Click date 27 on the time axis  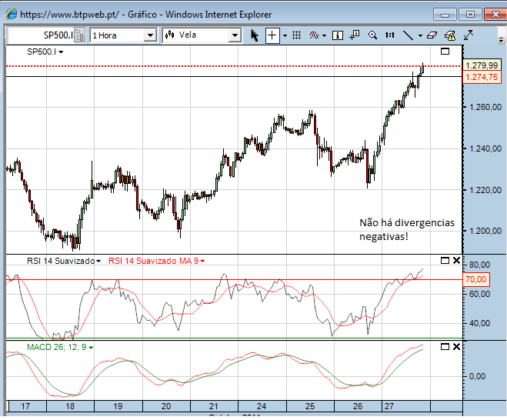coord(389,406)
